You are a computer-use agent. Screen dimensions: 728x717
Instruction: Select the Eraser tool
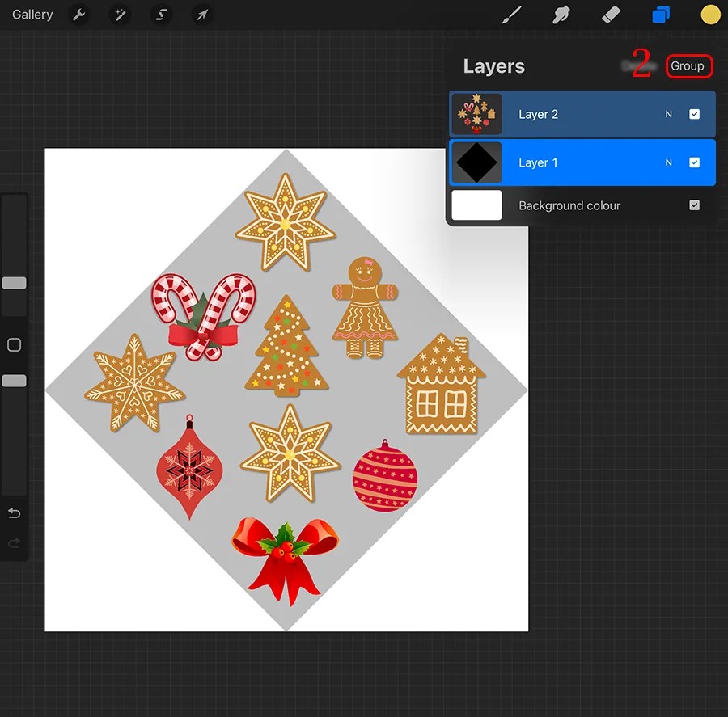(x=611, y=15)
